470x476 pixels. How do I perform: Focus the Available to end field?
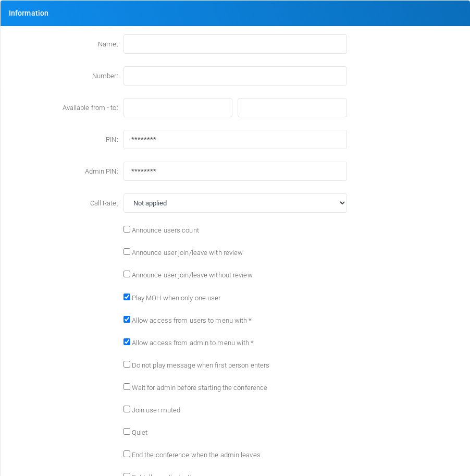(x=292, y=107)
